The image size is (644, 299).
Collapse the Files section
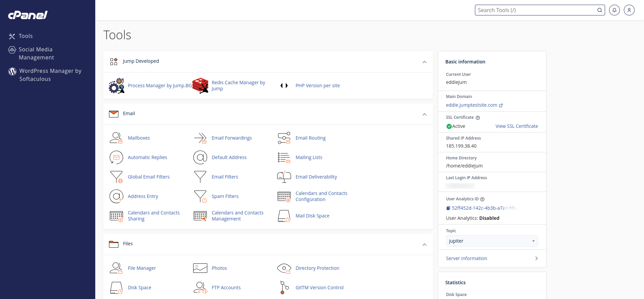point(424,245)
